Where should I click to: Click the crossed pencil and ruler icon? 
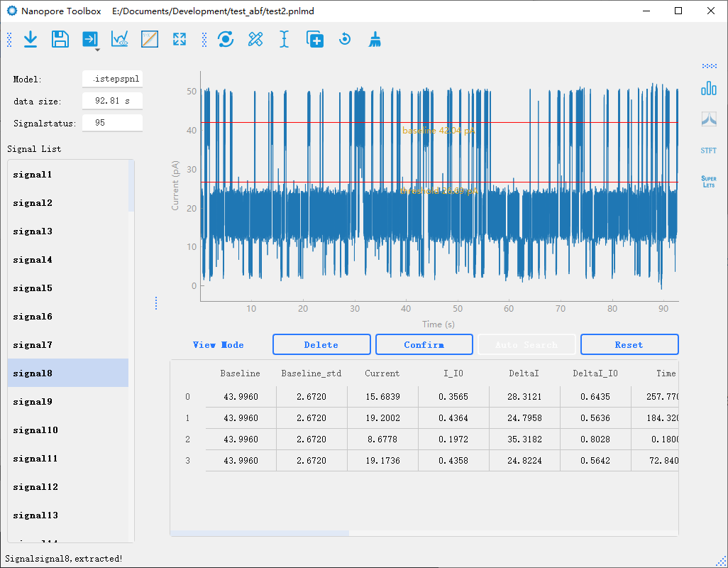coord(255,40)
